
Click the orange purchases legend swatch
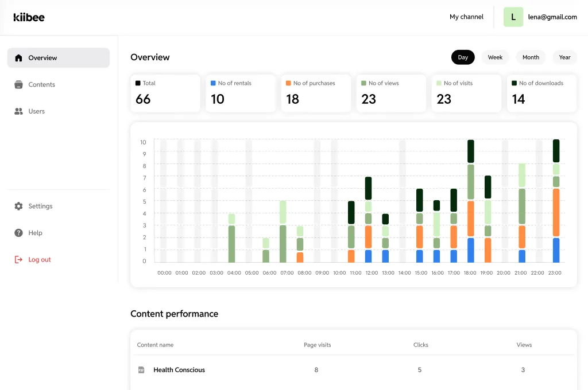click(288, 83)
